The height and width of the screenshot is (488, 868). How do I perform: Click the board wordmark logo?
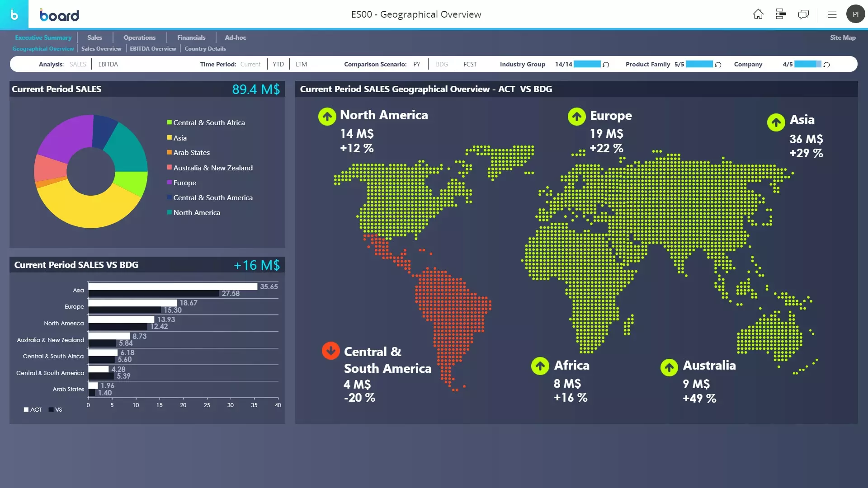click(x=59, y=15)
